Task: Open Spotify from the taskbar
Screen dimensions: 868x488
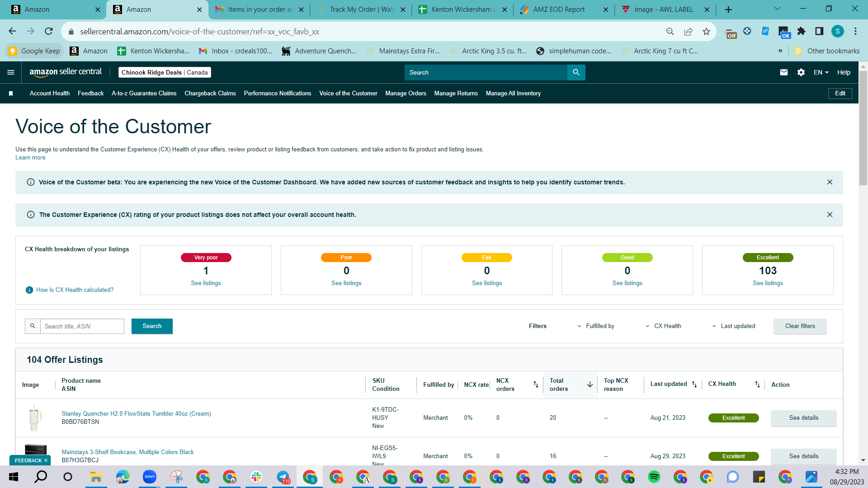Action: coord(654,477)
